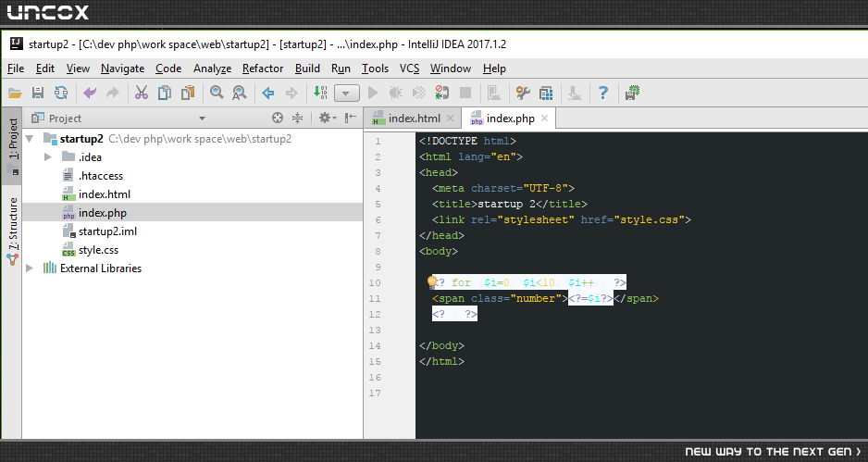Click line number 13 in the gutter
Viewport: 868px width, 462px height.
pos(375,331)
